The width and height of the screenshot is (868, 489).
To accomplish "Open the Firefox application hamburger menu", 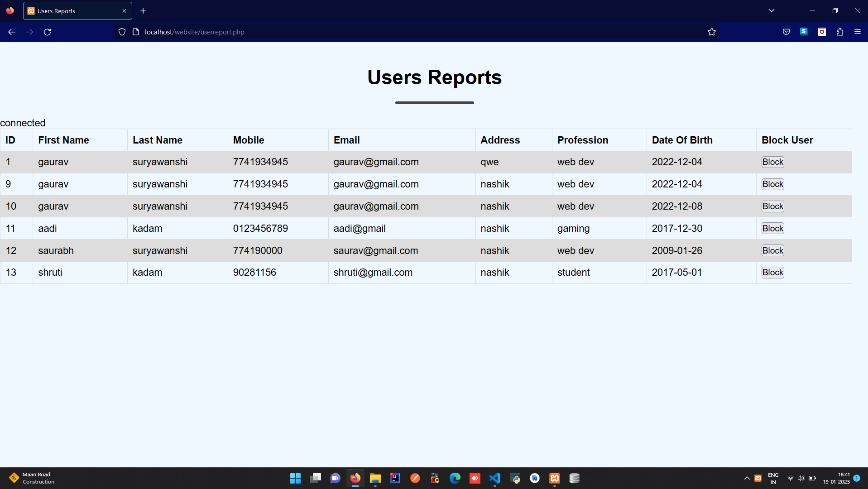I will 858,32.
